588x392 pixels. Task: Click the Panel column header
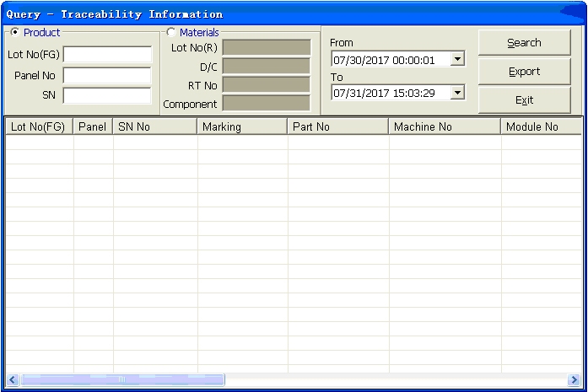tap(93, 126)
